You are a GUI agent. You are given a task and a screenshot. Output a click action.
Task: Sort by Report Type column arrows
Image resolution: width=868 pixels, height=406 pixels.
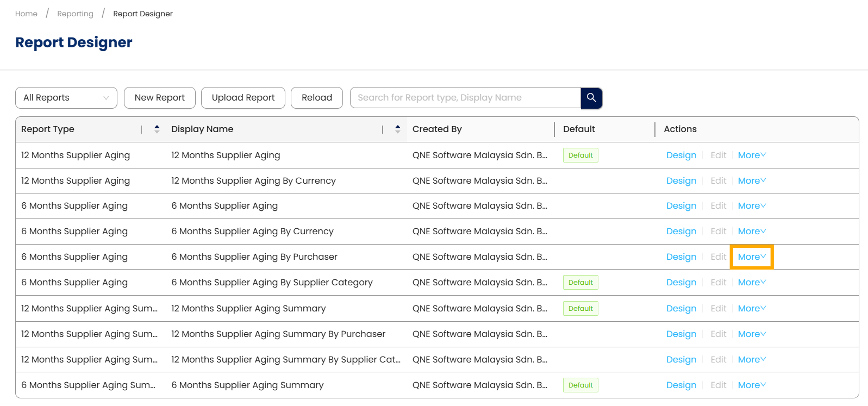pyautogui.click(x=157, y=129)
